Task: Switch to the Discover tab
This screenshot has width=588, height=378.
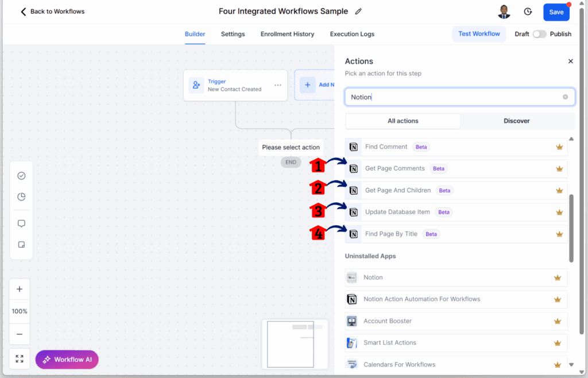Action: [x=516, y=121]
